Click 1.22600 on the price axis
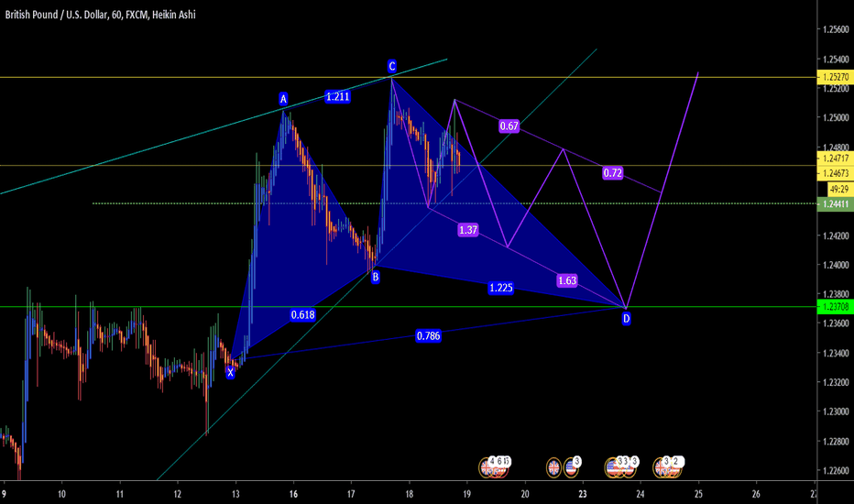Image resolution: width=854 pixels, height=504 pixels. coord(836,471)
